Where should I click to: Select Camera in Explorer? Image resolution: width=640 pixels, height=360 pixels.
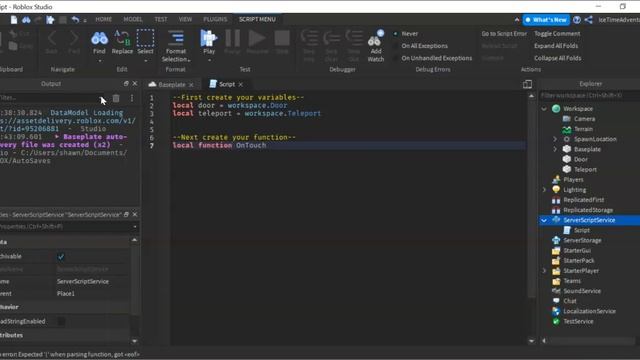click(584, 119)
